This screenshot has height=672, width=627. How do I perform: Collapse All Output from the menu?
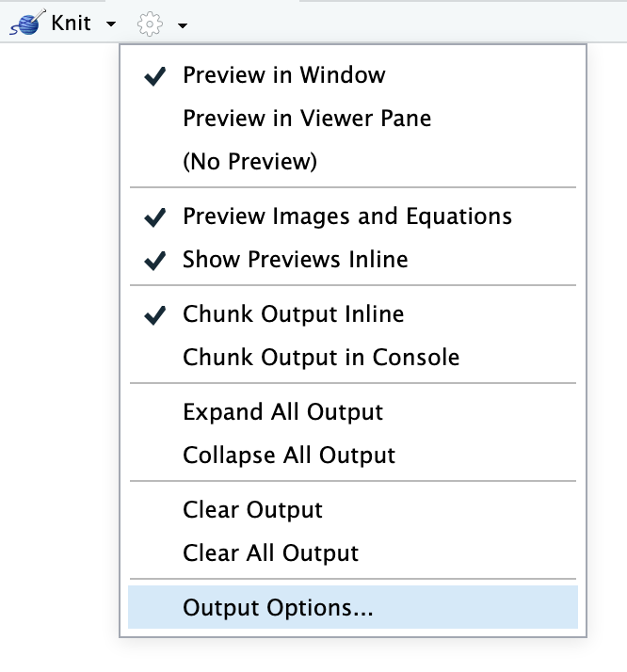coord(289,456)
